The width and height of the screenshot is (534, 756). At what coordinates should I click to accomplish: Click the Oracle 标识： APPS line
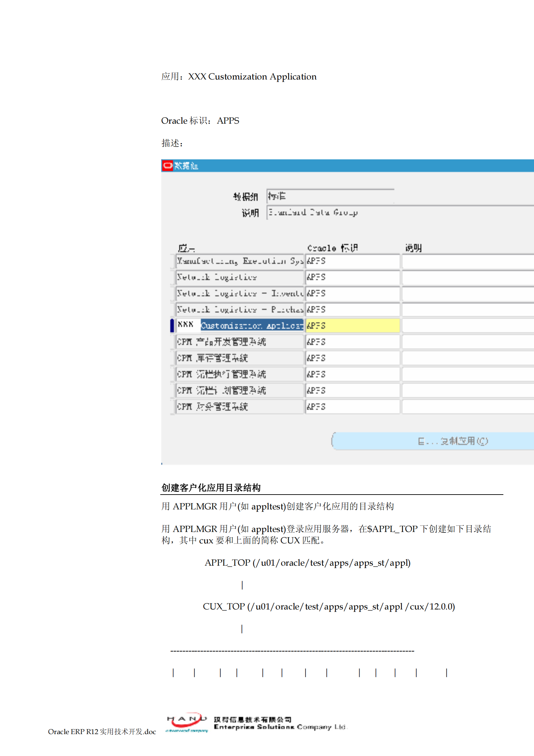[200, 121]
